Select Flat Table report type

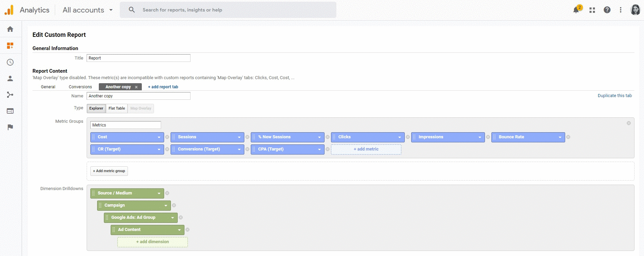click(117, 108)
